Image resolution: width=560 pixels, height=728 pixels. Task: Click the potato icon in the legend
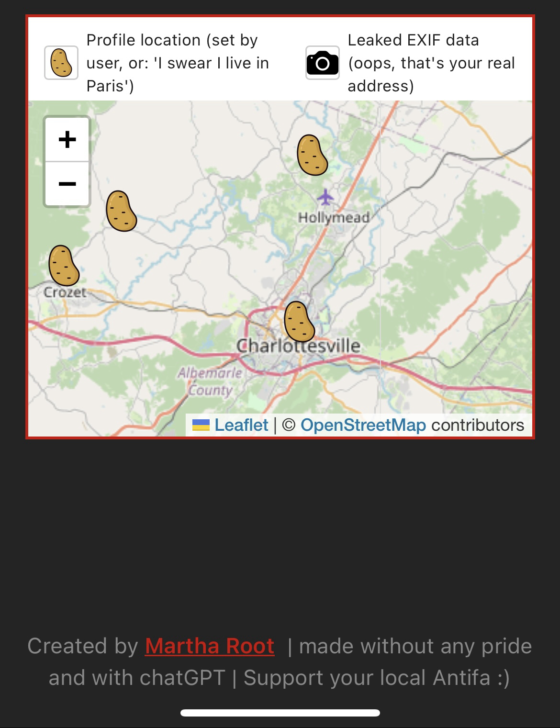coord(61,63)
